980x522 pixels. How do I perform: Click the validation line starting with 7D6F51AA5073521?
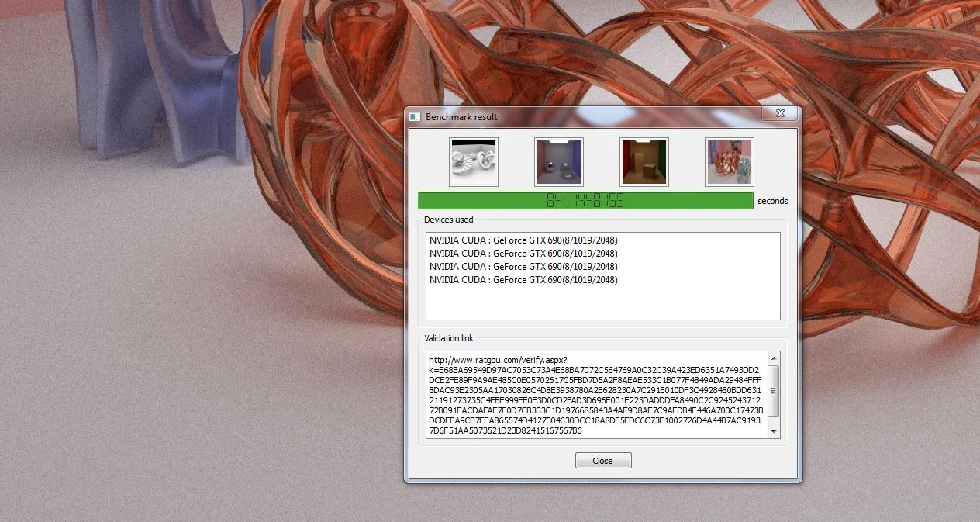(505, 430)
